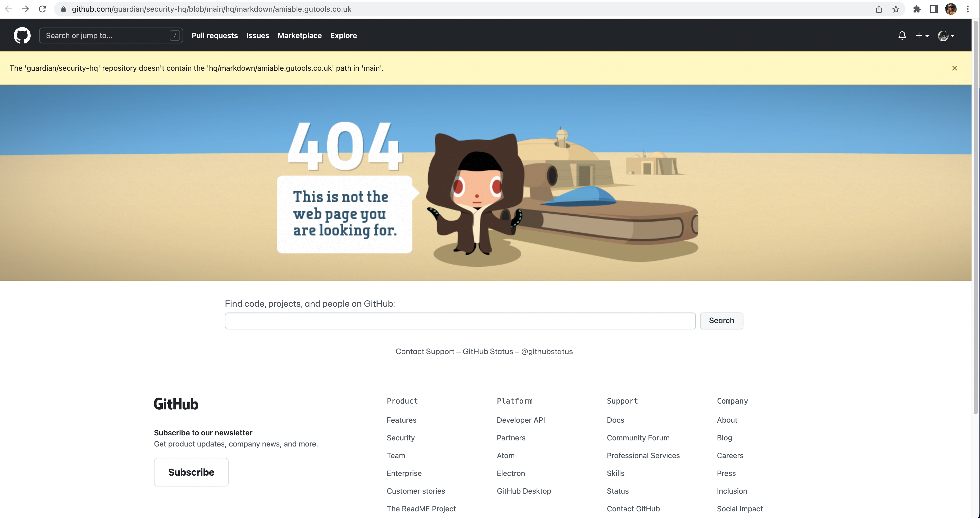The image size is (980, 518).
Task: Click the Subscribe newsletter button
Action: [x=191, y=472]
